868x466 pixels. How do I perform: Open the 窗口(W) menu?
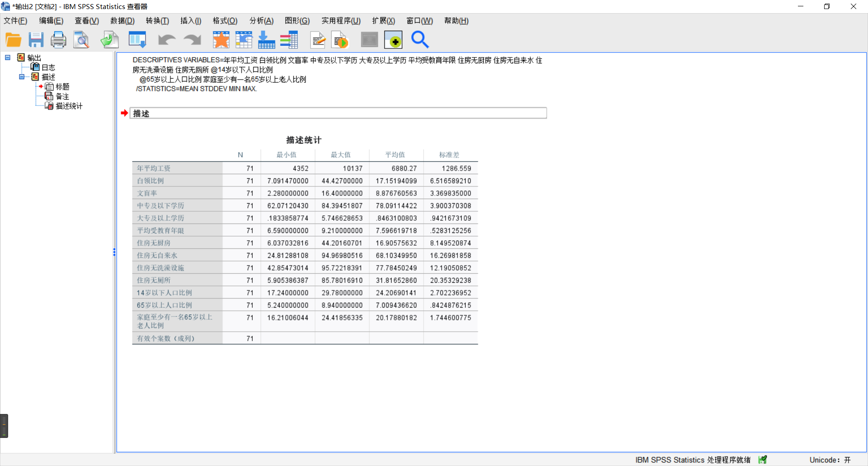[420, 21]
